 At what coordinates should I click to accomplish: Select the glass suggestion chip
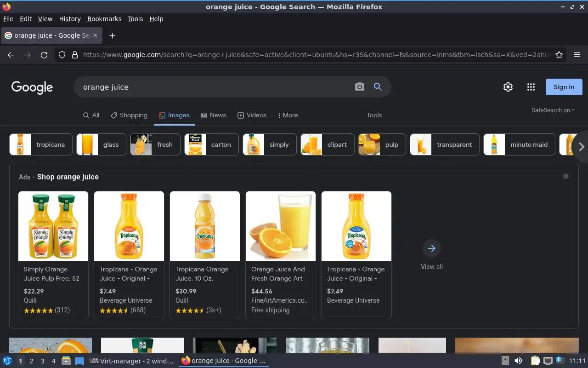102,144
